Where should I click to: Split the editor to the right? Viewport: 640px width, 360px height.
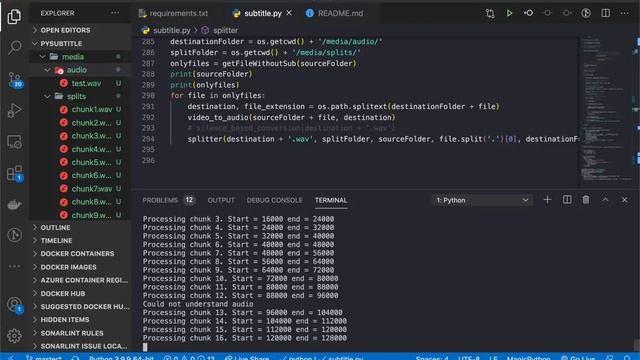pyautogui.click(x=605, y=13)
